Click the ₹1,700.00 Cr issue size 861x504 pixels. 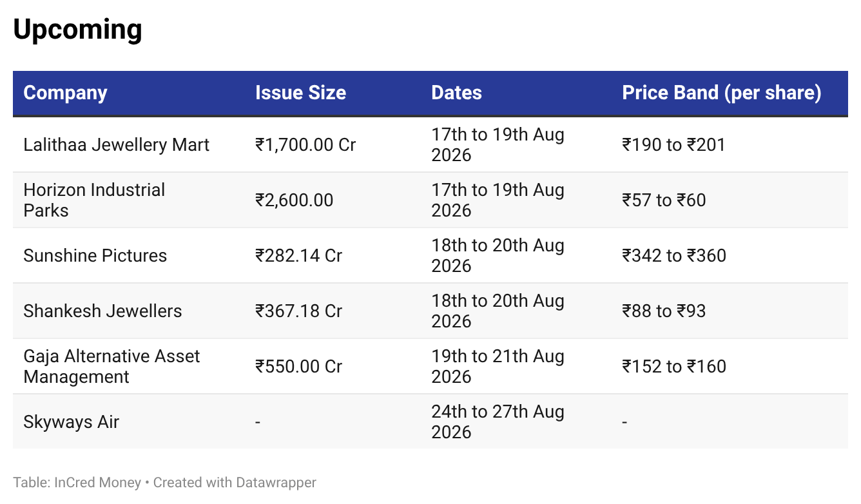coord(305,144)
